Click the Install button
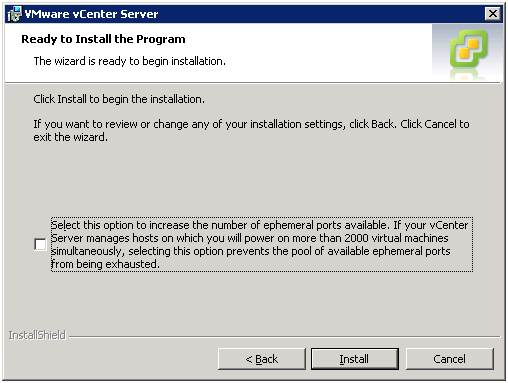This screenshot has height=383, width=508. [355, 359]
